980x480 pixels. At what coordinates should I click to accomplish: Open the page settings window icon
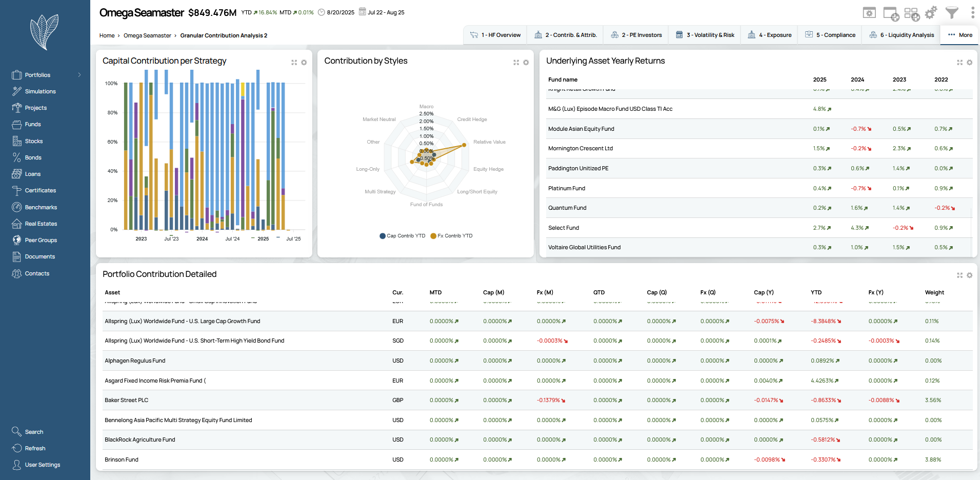click(x=869, y=13)
